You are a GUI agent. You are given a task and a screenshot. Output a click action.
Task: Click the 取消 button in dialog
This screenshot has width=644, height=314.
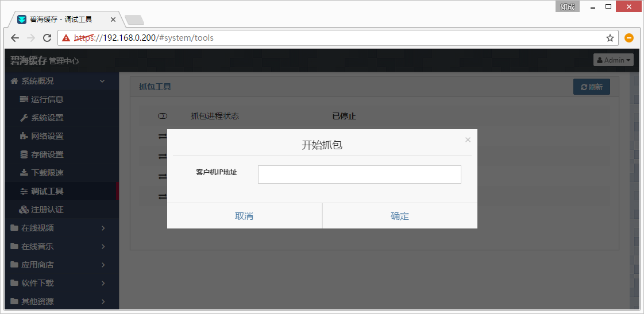pos(244,216)
